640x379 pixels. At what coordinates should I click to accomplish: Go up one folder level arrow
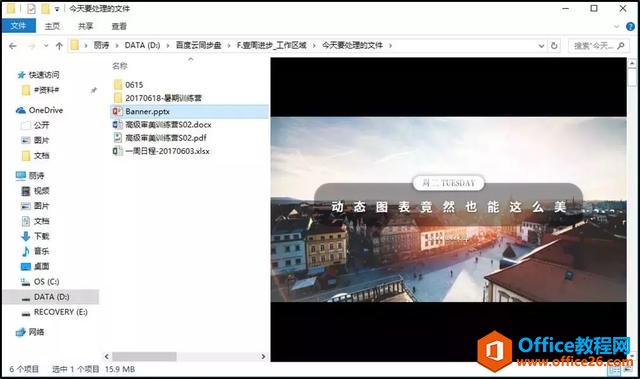(x=59, y=46)
